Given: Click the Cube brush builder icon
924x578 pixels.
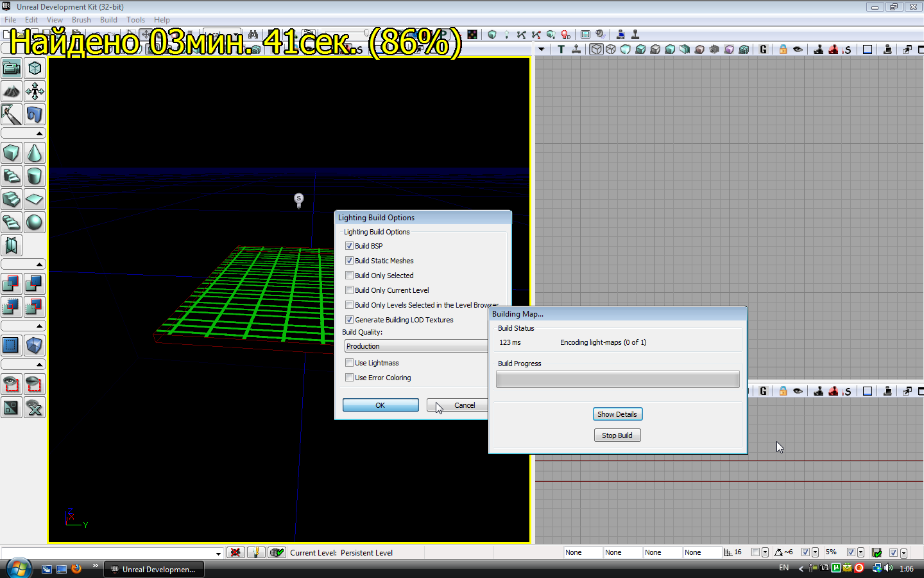Looking at the screenshot, I should [12, 153].
